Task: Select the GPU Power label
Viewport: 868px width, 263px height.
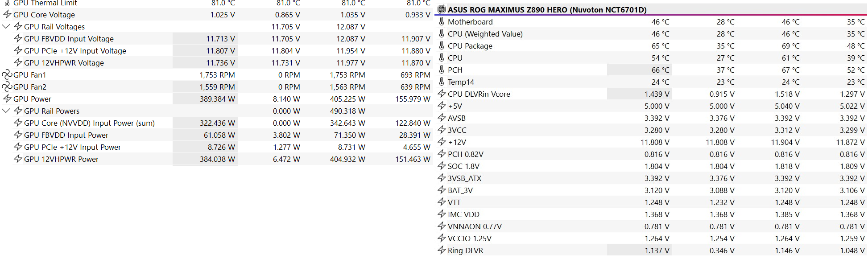Action: (32, 99)
